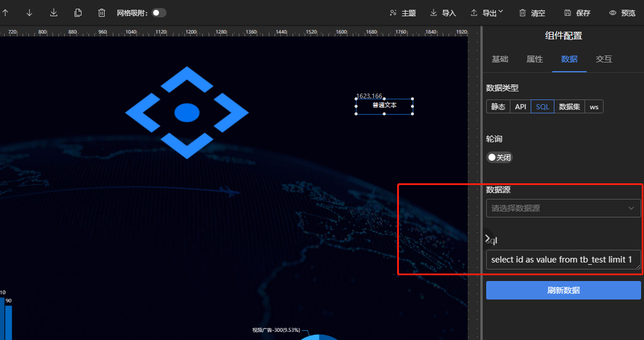Image resolution: width=644 pixels, height=340 pixels.
Task: Open the 主题 theme settings
Action: point(402,13)
